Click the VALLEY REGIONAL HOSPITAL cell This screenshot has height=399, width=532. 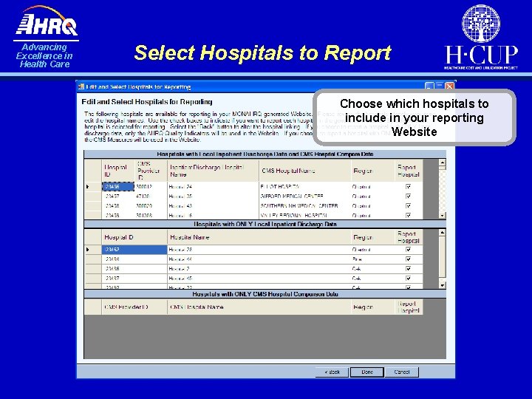click(304, 215)
